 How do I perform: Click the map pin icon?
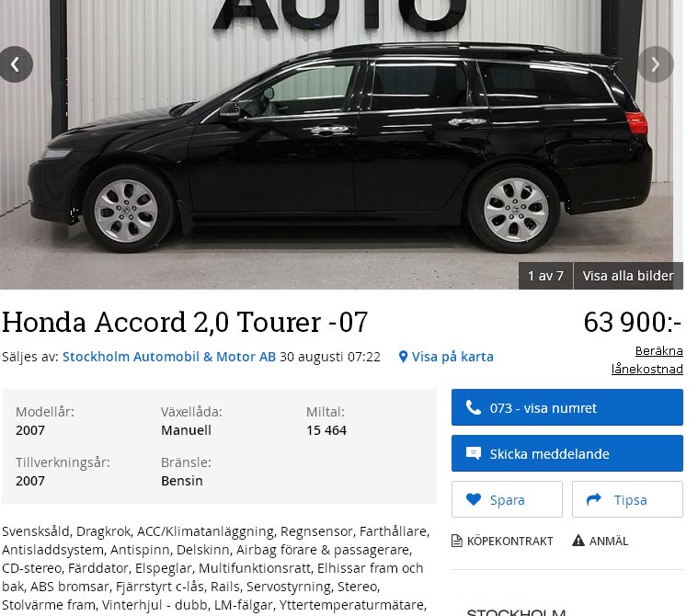click(x=403, y=357)
